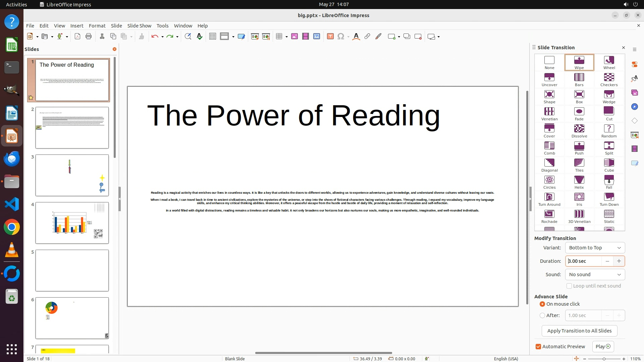
Task: Insert special character via omega icon
Action: coord(340,37)
